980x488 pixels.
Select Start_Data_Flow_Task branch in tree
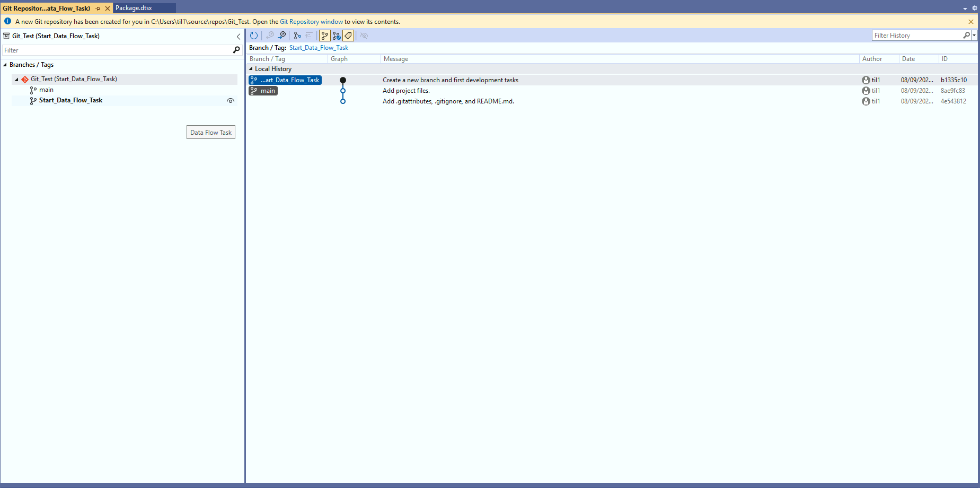[70, 100]
